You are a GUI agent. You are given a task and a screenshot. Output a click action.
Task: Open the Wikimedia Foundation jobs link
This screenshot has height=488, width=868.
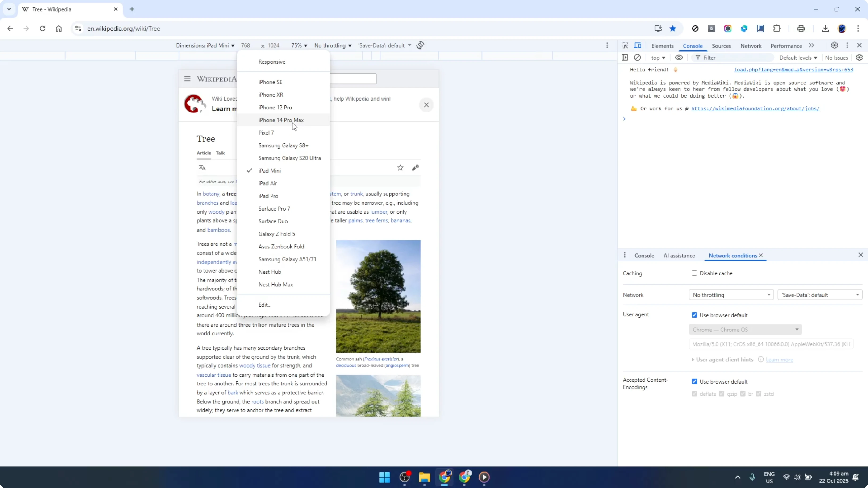point(756,108)
